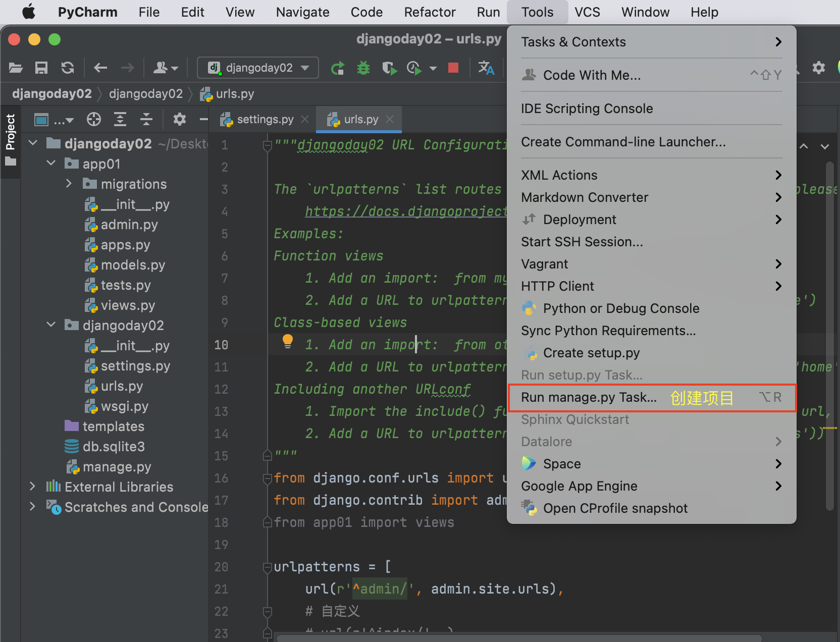Image resolution: width=840 pixels, height=642 pixels.
Task: Open the djangoday02 run configuration dropdown
Action: [x=258, y=68]
